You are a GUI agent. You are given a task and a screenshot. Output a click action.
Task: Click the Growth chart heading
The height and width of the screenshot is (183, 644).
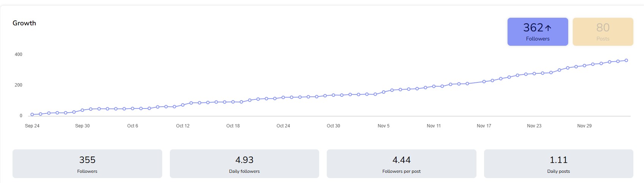tap(24, 23)
